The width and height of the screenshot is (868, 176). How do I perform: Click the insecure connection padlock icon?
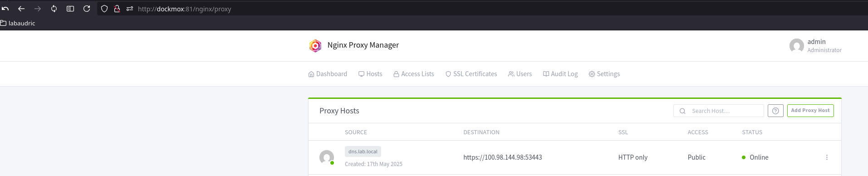click(x=117, y=9)
